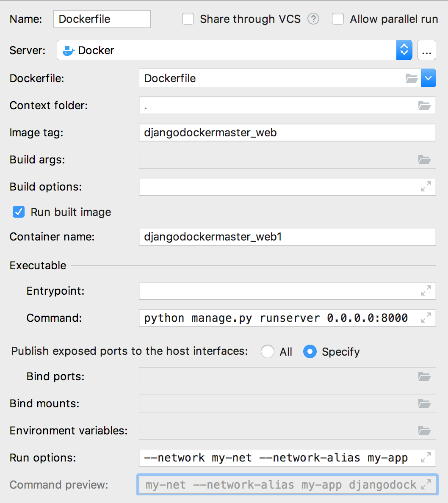Browse Context folder with folder icon
Viewport: 448px width, 503px height.
424,105
